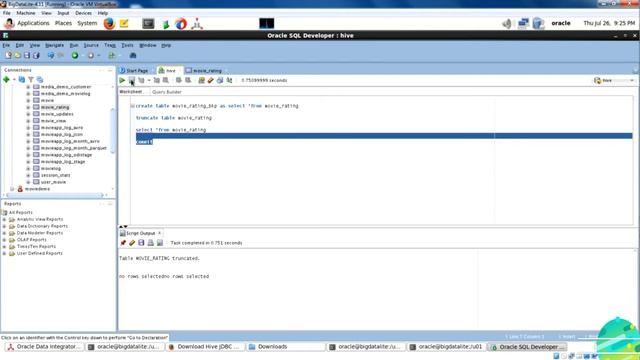The image size is (640, 360).
Task: Open the notes launcher in top panel
Action: click(124, 23)
